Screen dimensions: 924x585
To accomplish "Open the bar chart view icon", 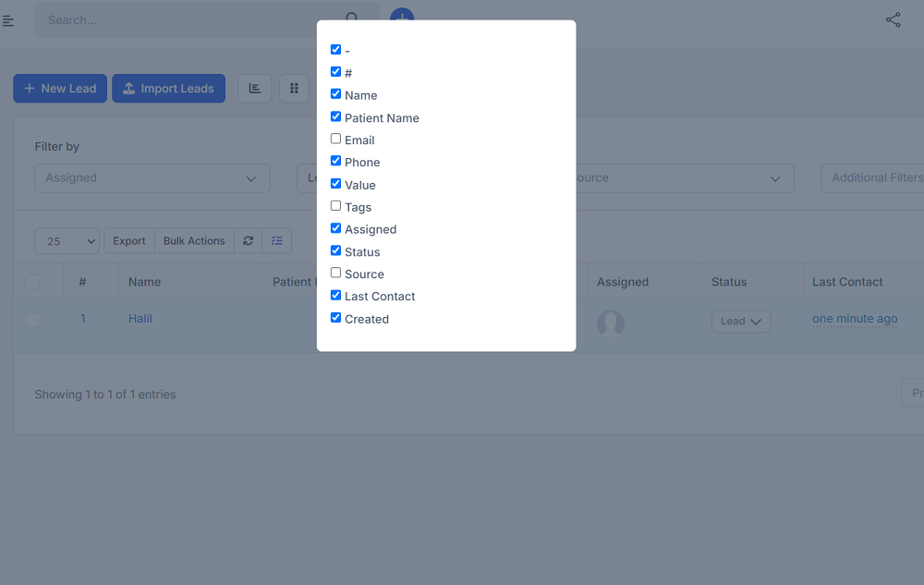I will tap(254, 88).
